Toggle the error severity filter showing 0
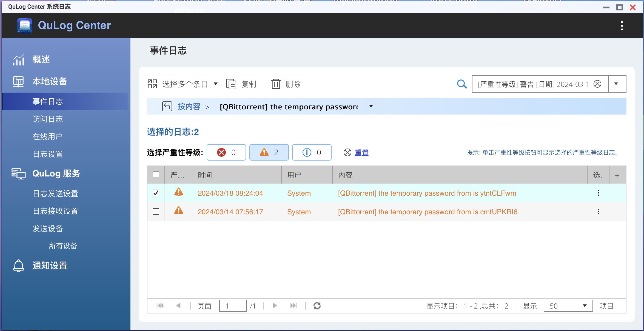 [x=226, y=152]
